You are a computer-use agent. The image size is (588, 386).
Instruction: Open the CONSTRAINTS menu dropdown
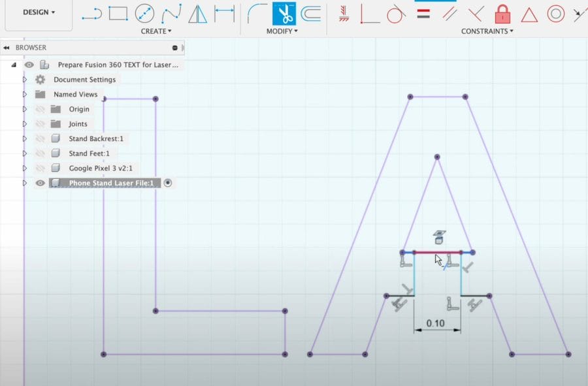click(487, 31)
